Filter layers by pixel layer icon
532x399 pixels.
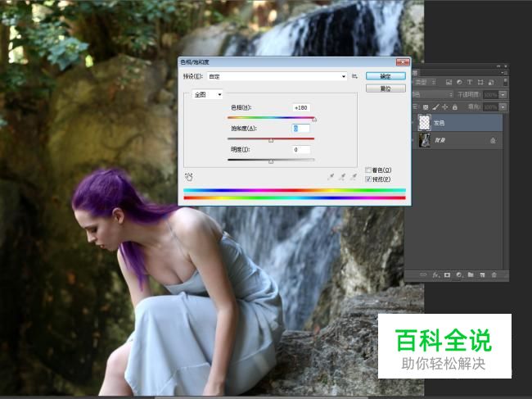(449, 82)
